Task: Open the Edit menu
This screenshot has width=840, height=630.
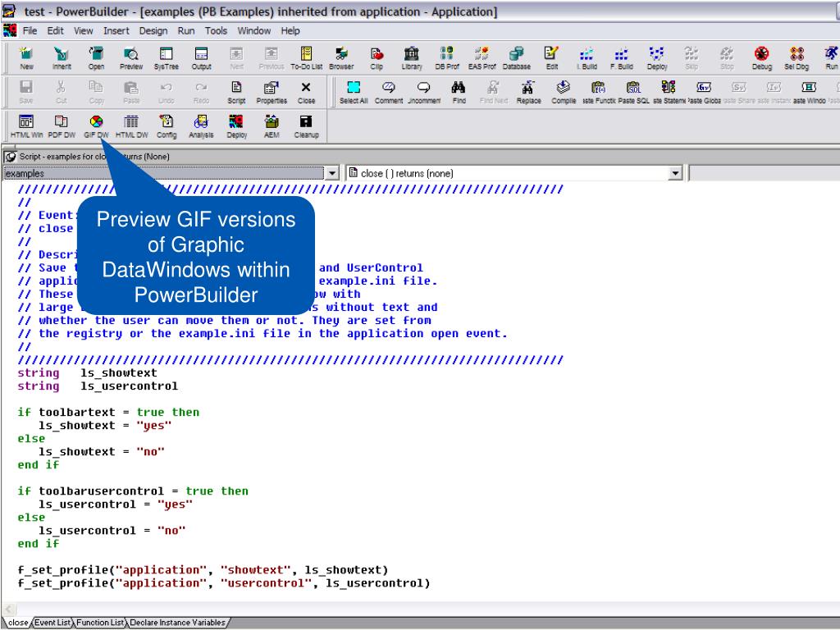Action: 55,30
